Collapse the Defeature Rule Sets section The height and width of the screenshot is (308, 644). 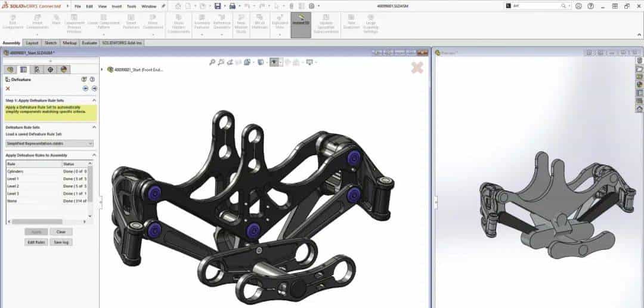pos(94,128)
